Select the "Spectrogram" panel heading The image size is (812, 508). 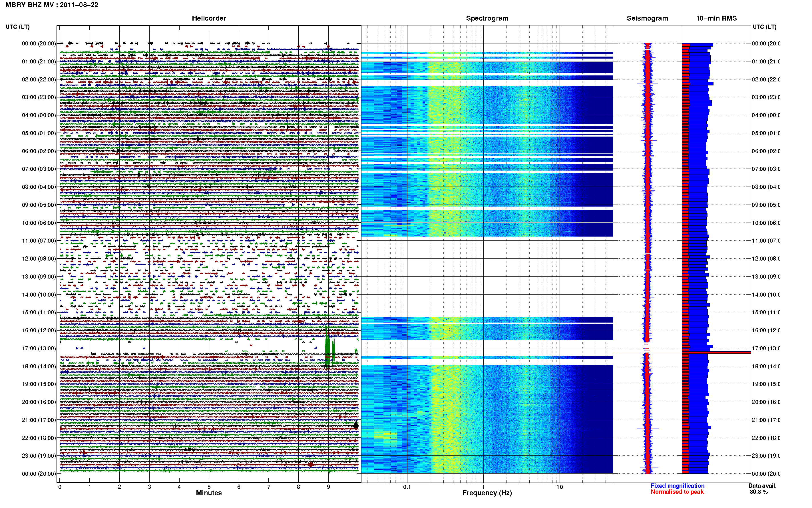click(x=487, y=19)
